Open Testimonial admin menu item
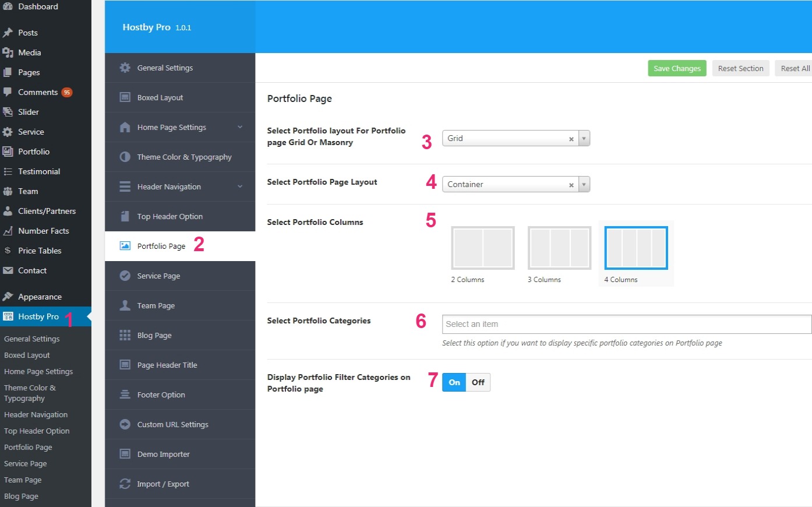The height and width of the screenshot is (507, 812). 45,171
